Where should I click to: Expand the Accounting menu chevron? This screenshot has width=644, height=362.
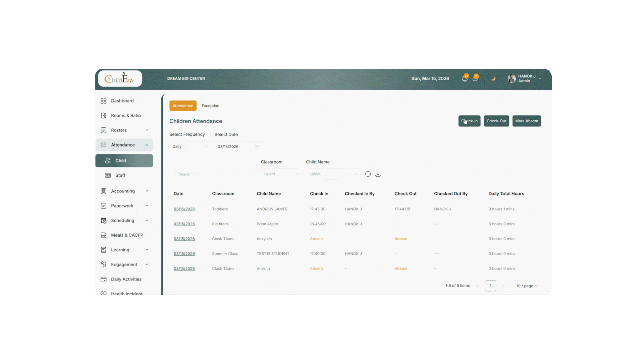(x=147, y=191)
